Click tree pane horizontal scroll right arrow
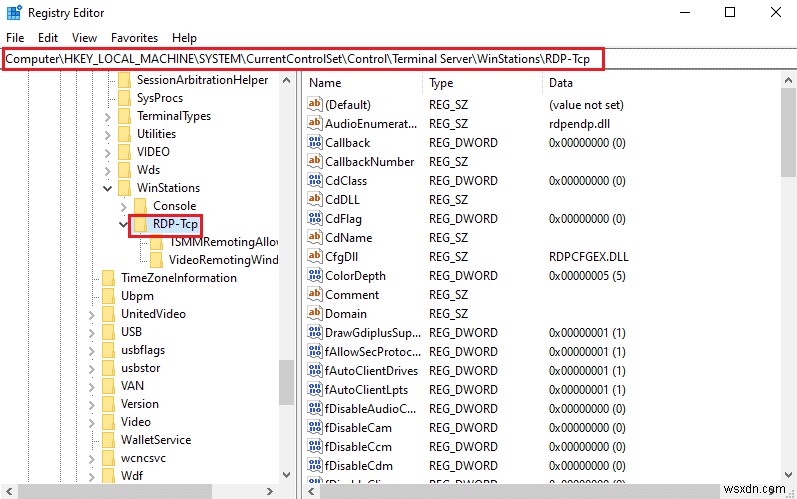 [270, 491]
